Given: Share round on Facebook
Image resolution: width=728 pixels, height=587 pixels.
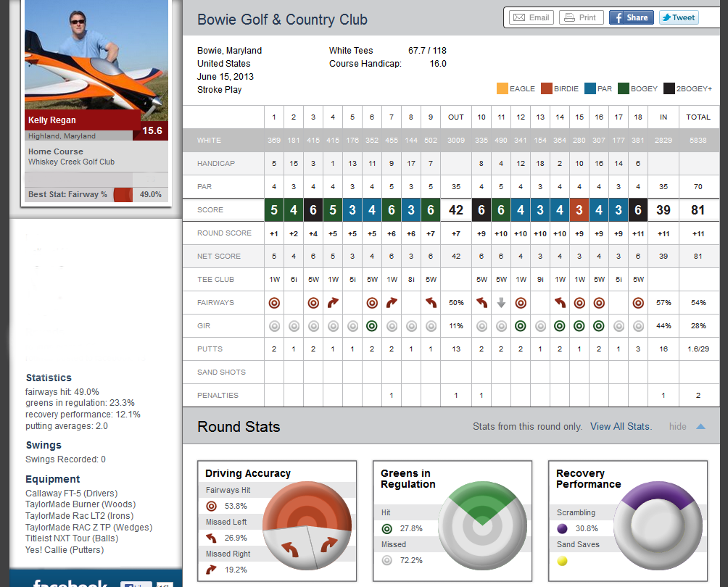Looking at the screenshot, I should click(x=631, y=17).
